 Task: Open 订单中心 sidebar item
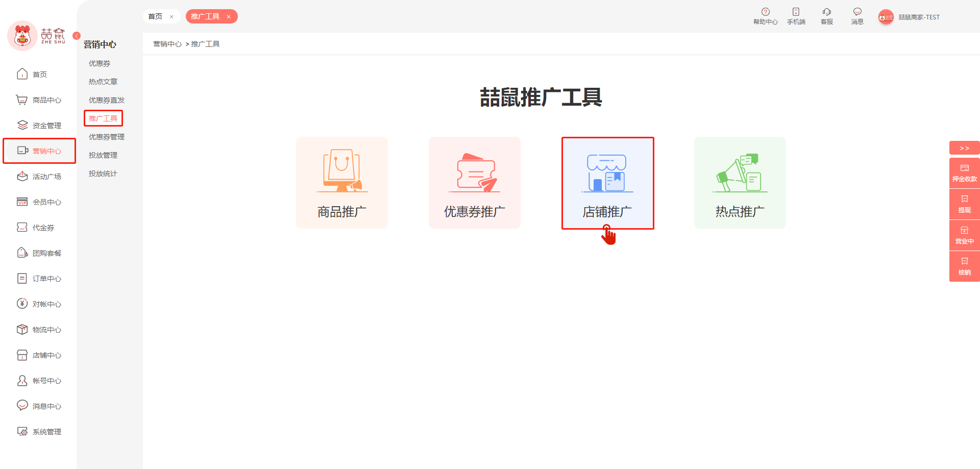tap(39, 279)
